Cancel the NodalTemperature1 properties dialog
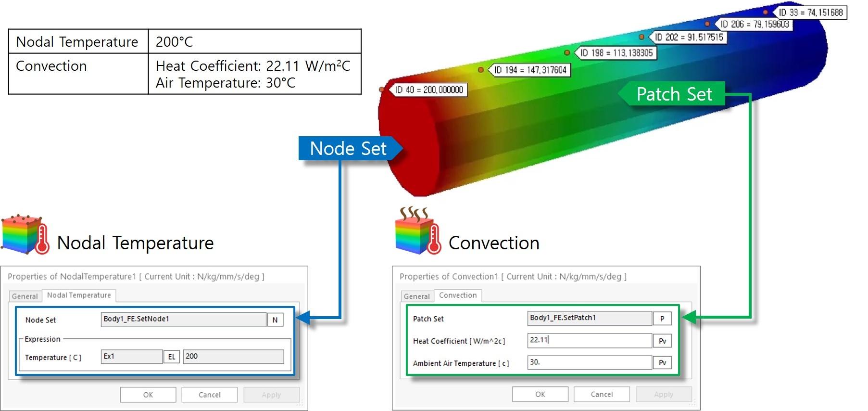The width and height of the screenshot is (868, 411). tap(210, 395)
